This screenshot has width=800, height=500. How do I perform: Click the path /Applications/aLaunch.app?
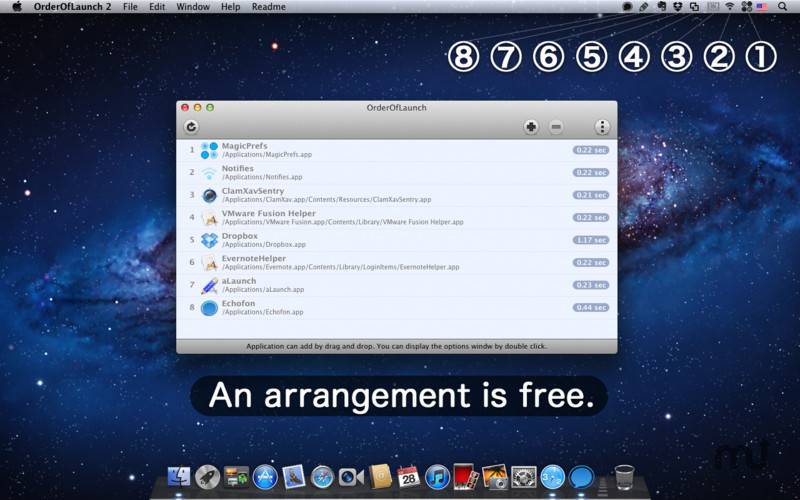click(x=263, y=289)
